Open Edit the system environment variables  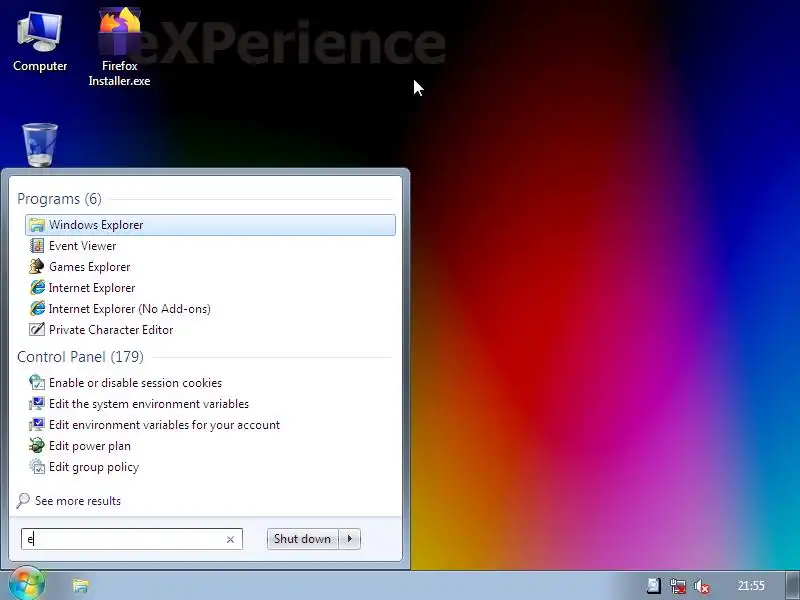point(210,404)
